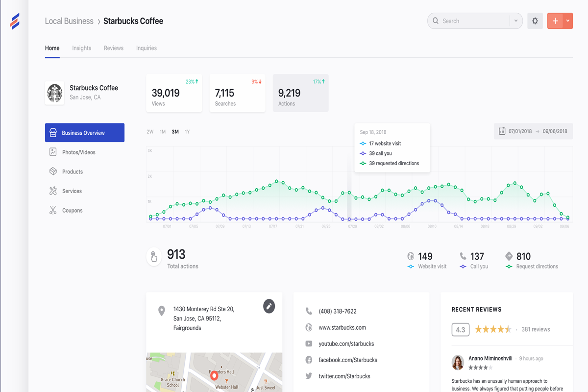
Task: Open the Reviews tab
Action: 114,48
